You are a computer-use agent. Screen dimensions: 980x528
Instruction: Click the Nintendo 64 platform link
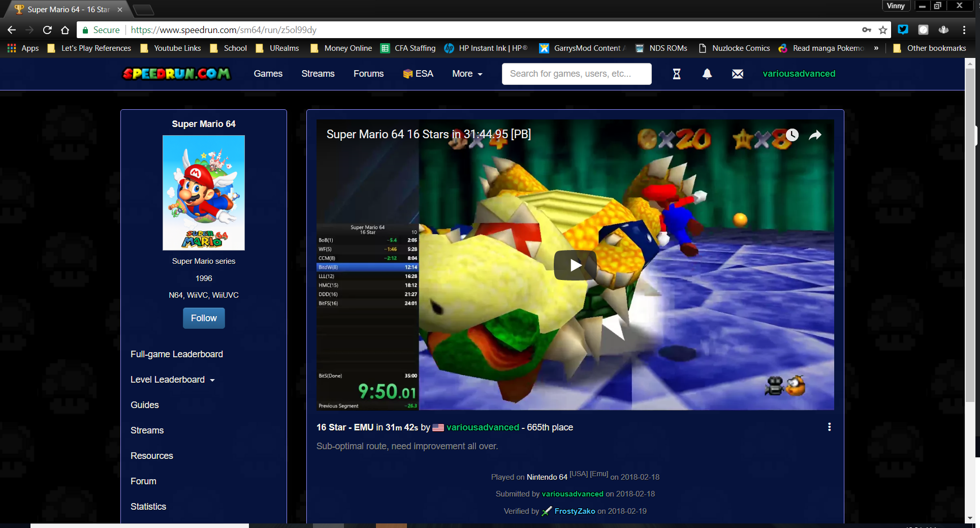tap(547, 477)
